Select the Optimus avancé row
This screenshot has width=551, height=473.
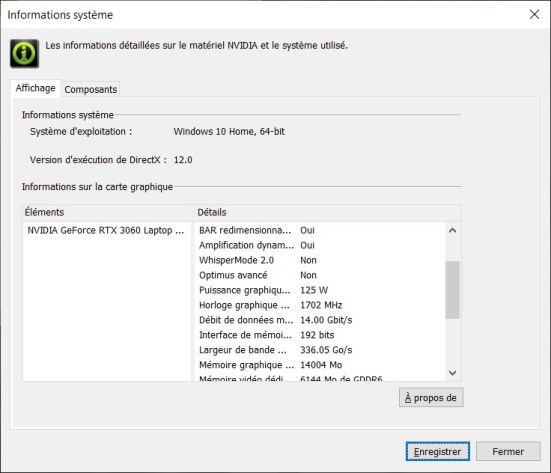[320, 275]
